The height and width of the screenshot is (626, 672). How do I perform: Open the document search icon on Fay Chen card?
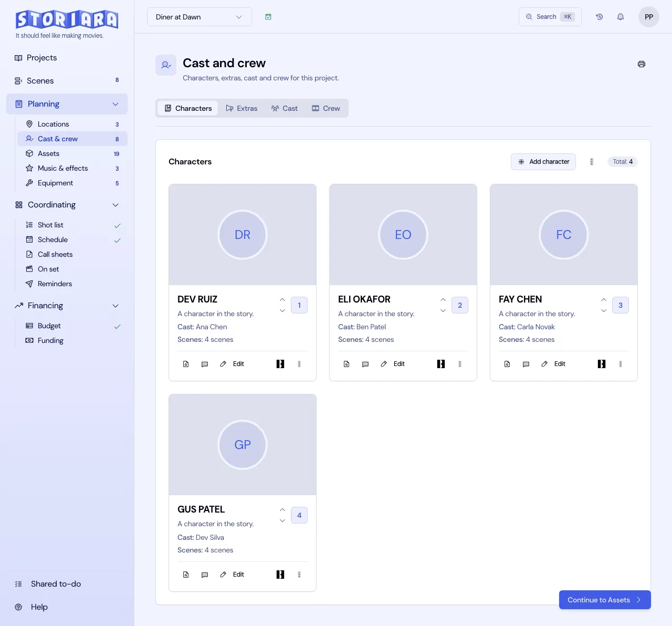pyautogui.click(x=507, y=364)
